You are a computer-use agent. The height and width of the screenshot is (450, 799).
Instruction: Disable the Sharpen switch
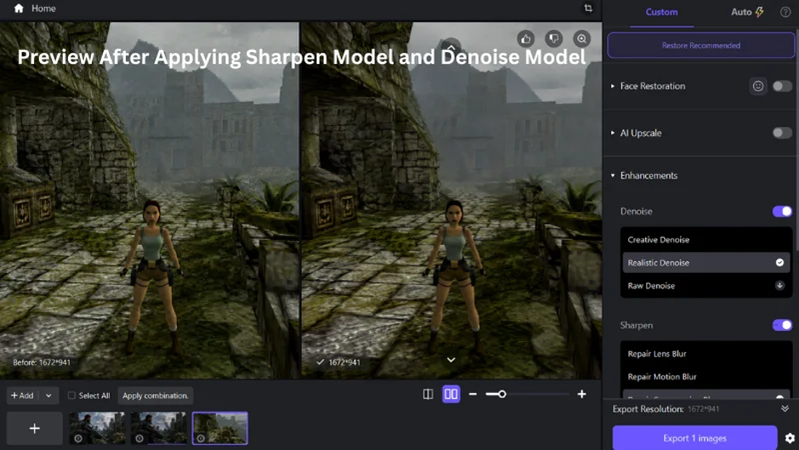(x=782, y=325)
